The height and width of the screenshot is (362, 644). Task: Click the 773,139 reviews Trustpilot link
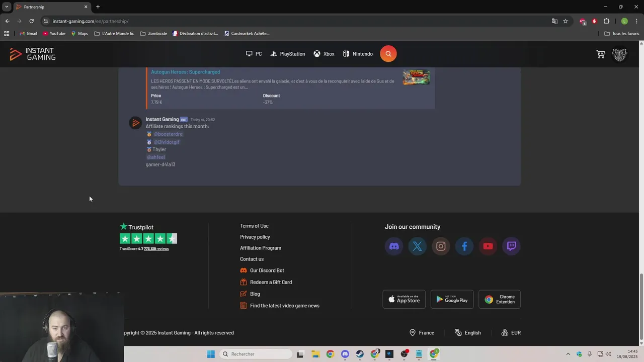[156, 249]
